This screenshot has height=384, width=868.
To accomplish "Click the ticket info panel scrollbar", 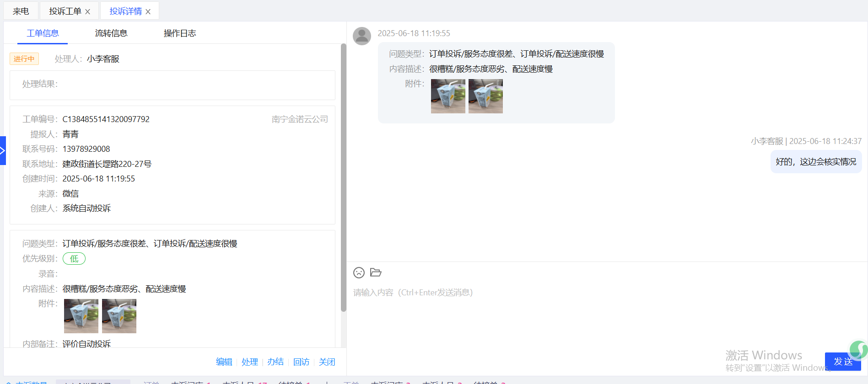I will (344, 178).
